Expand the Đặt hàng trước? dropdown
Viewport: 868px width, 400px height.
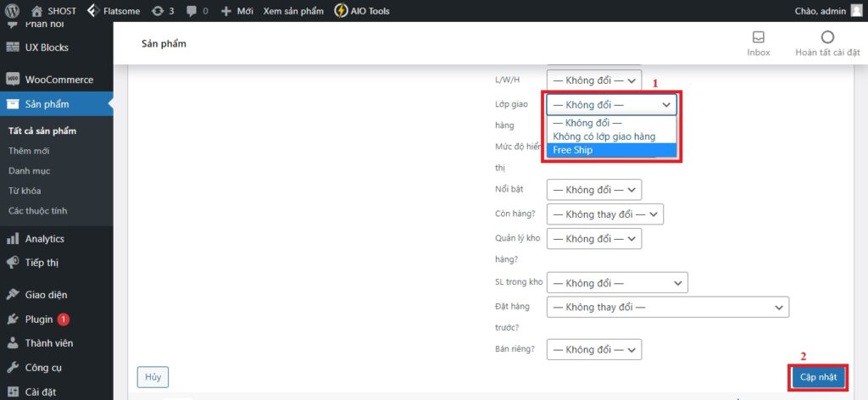tap(668, 307)
